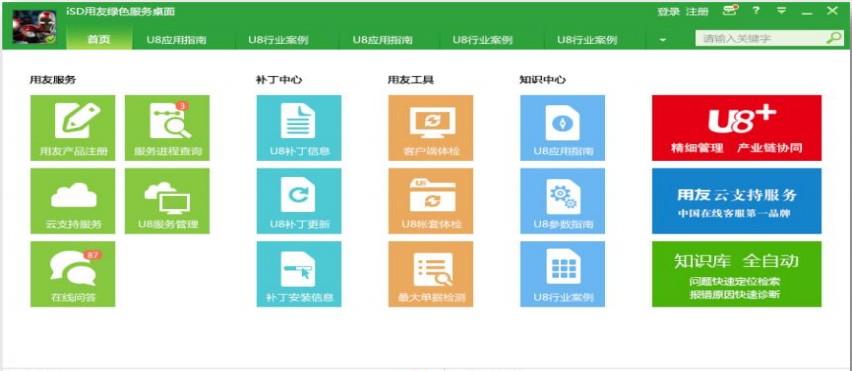The width and height of the screenshot is (852, 371).
Task: Click the user avatar picture
Action: (34, 27)
